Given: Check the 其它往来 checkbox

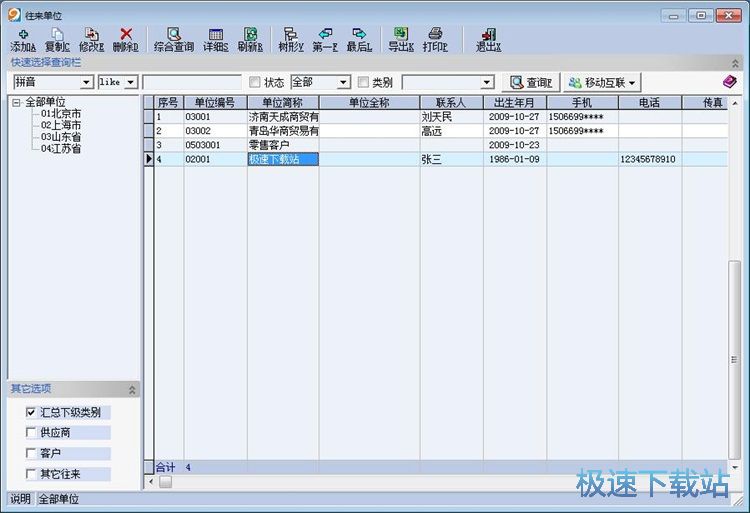Looking at the screenshot, I should [x=31, y=474].
